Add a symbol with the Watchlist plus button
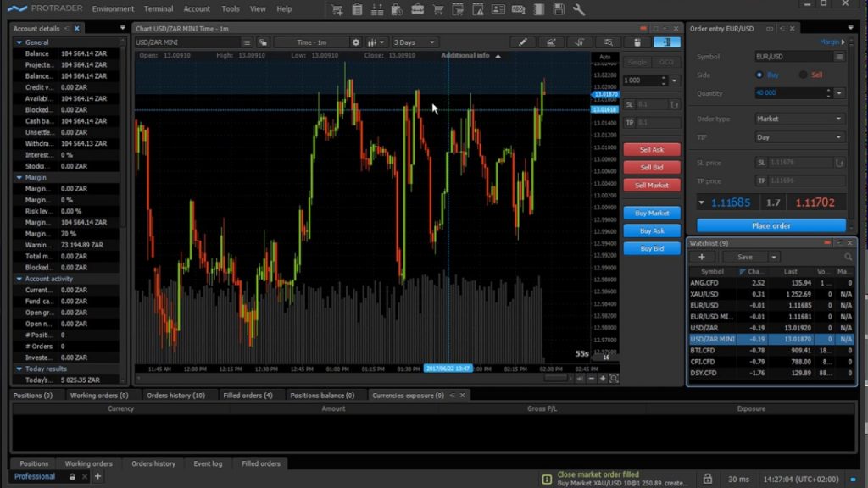 click(x=701, y=257)
